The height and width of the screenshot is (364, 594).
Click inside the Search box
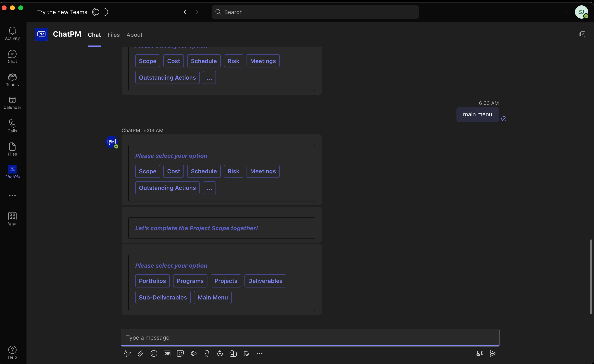[315, 12]
